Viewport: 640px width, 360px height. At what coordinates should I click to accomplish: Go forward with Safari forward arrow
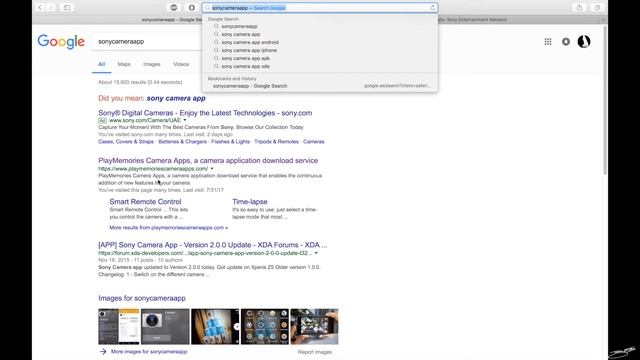tap(51, 7)
